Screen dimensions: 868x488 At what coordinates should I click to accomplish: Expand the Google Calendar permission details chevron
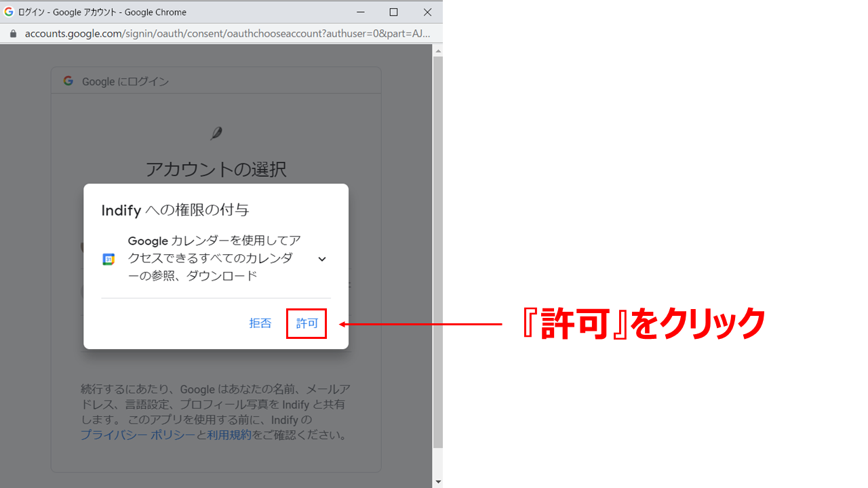point(322,259)
